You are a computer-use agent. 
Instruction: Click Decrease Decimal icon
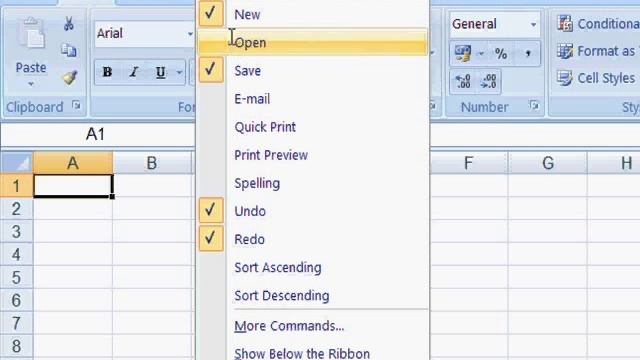pos(489,81)
